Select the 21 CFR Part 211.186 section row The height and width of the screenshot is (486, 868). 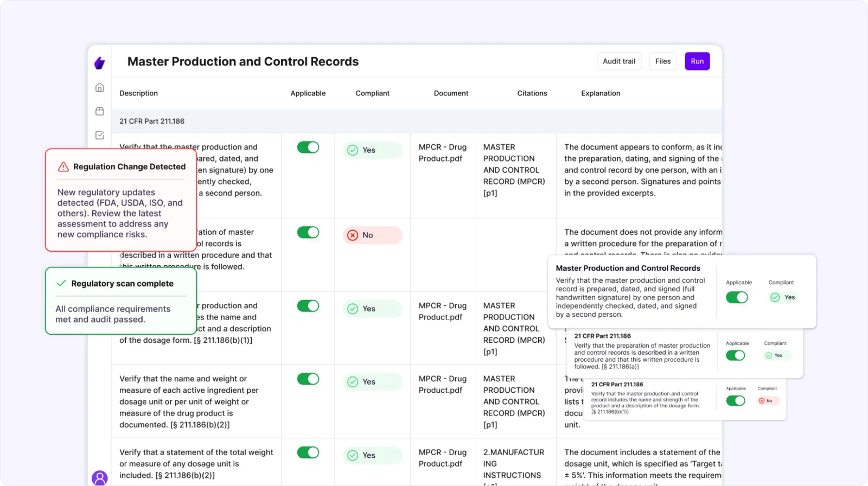tap(417, 121)
